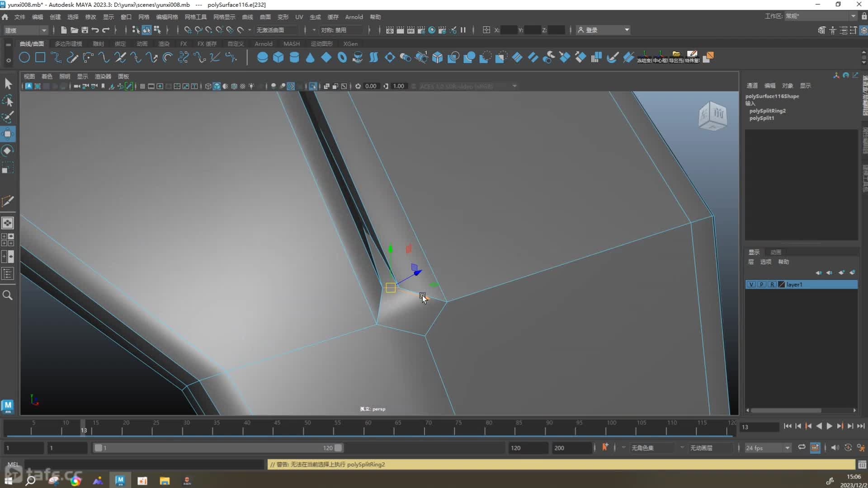The width and height of the screenshot is (868, 488).
Task: Open the panel 着色 menu
Action: [47, 76]
